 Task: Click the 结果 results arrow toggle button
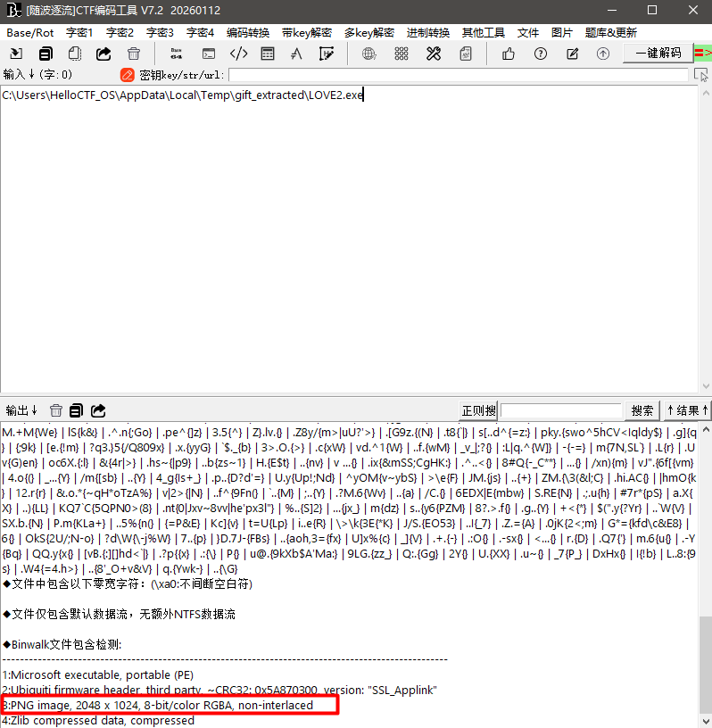pos(687,410)
